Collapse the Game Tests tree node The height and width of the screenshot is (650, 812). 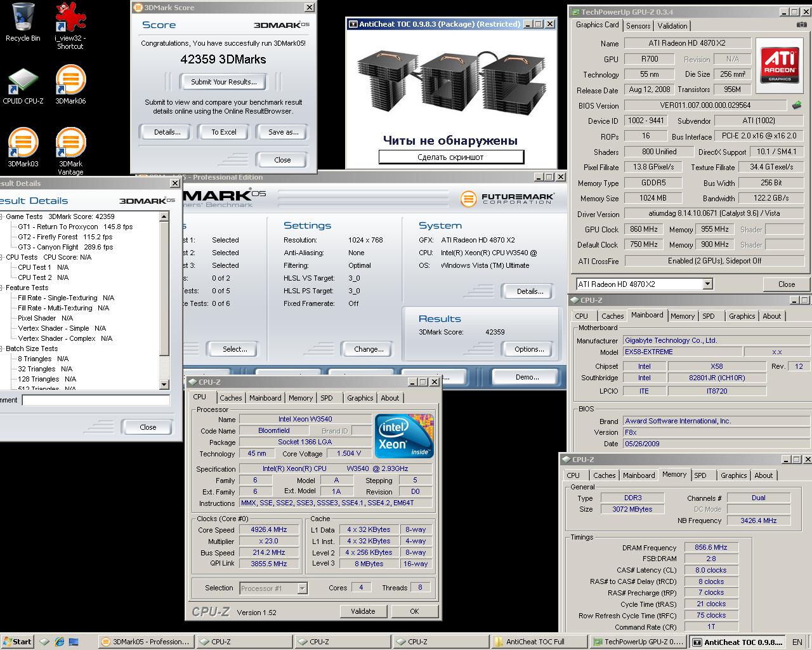[x=1, y=216]
